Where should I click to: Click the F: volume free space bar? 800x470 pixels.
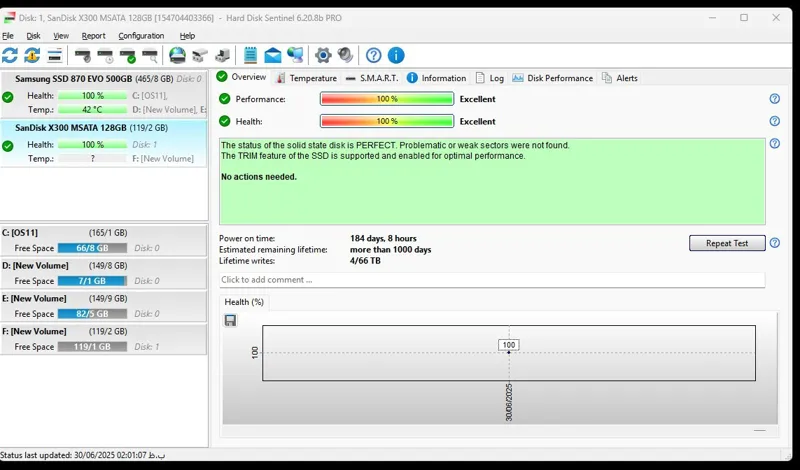click(x=92, y=347)
